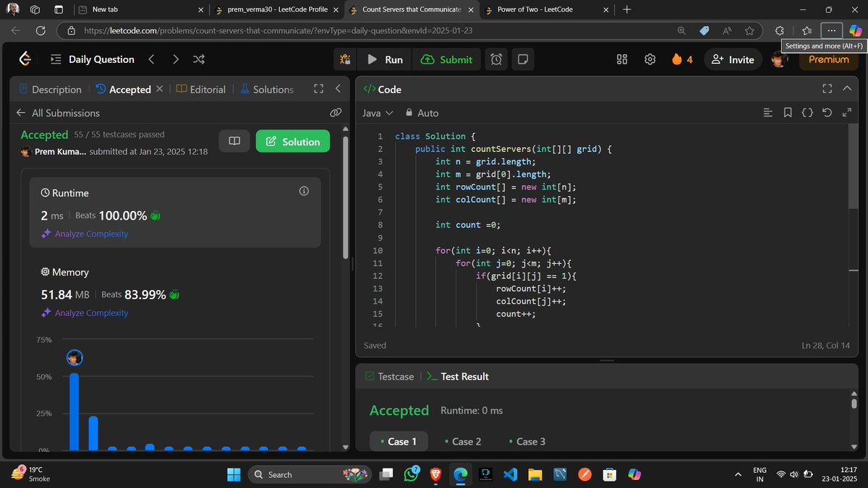
Task: Show the Runtime info icon
Action: coord(304,191)
